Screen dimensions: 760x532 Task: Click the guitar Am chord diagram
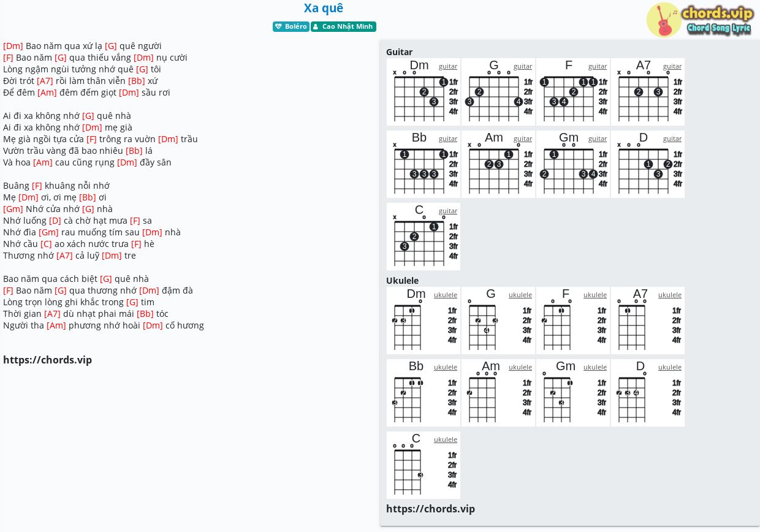[x=498, y=164]
